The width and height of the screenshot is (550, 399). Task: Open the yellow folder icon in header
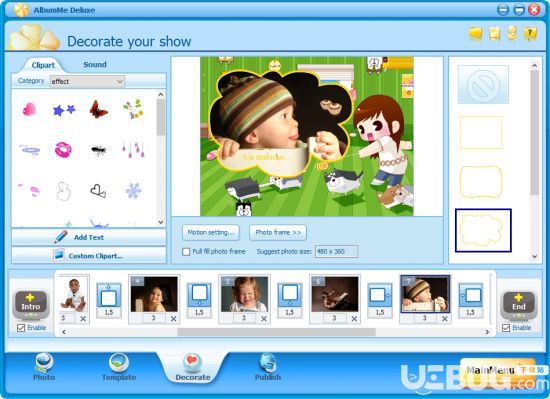[x=476, y=34]
